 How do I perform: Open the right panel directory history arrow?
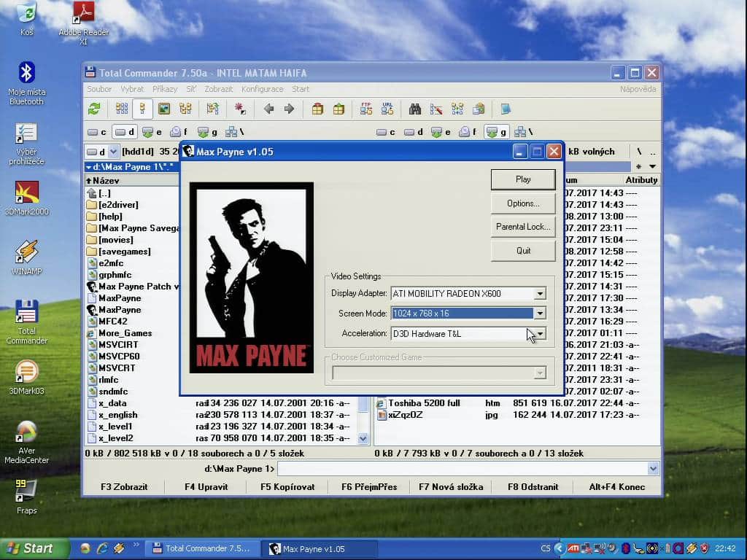[653, 167]
